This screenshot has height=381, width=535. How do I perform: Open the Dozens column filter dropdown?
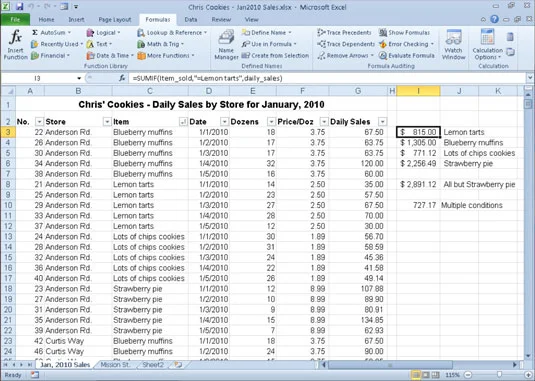(x=271, y=122)
